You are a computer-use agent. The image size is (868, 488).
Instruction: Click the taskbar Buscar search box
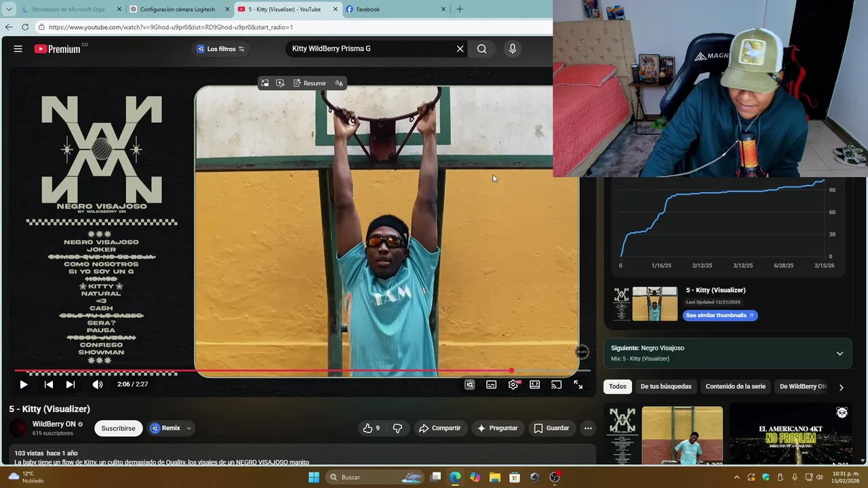pyautogui.click(x=374, y=477)
